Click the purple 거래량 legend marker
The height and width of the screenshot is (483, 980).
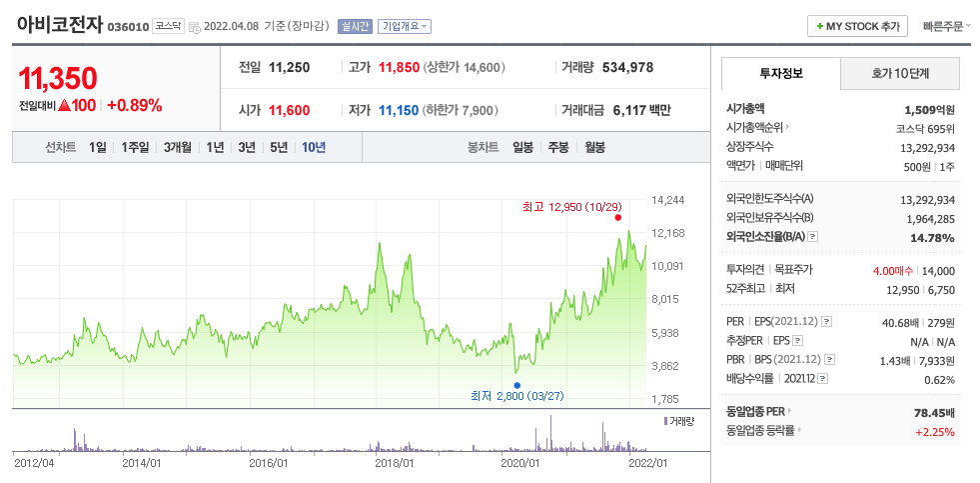(665, 422)
